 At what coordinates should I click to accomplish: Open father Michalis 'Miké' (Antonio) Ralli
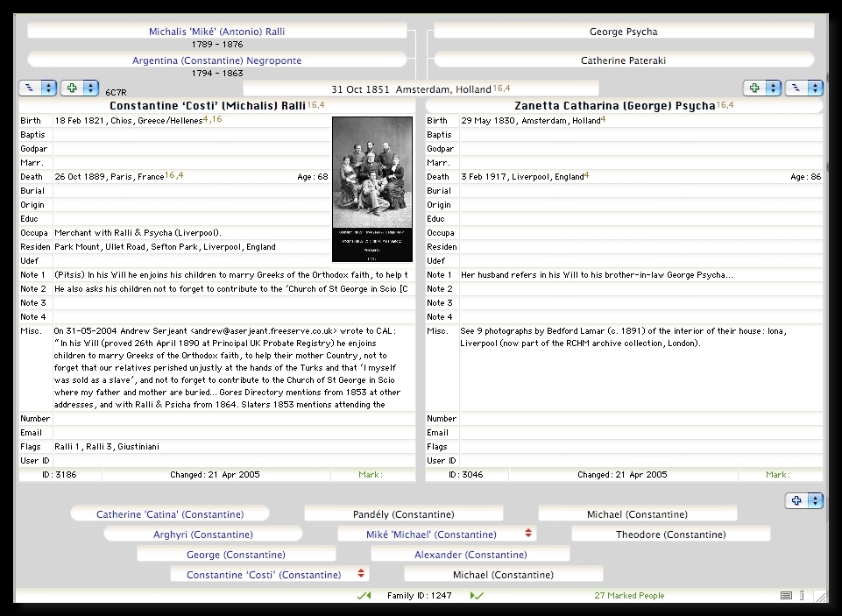216,32
